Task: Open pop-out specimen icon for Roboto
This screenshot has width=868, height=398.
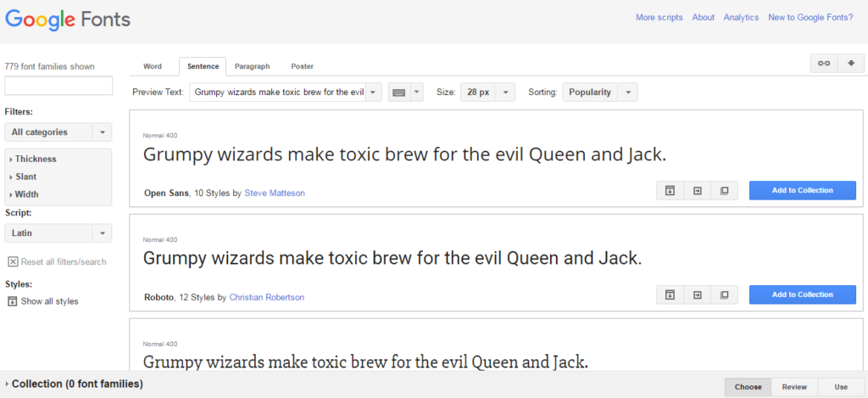Action: 724,294
